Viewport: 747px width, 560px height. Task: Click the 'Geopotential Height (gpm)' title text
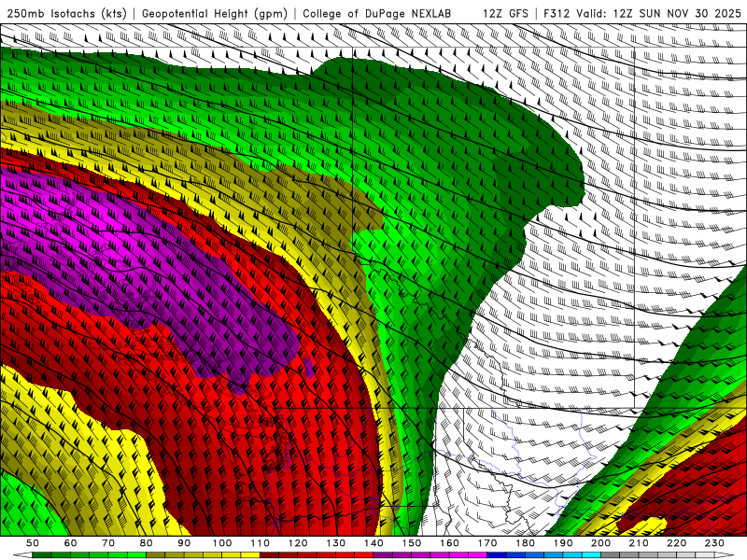(x=215, y=13)
